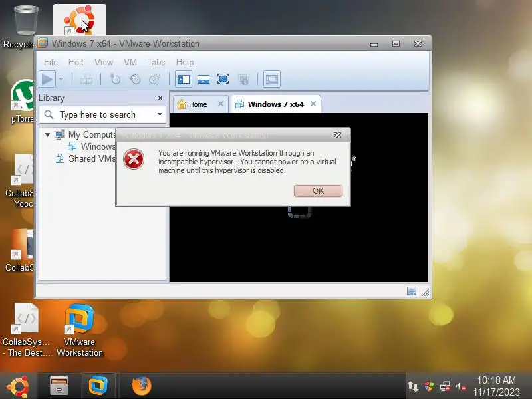Minimize the VMware Workstation window
The height and width of the screenshot is (399, 532).
(x=374, y=44)
